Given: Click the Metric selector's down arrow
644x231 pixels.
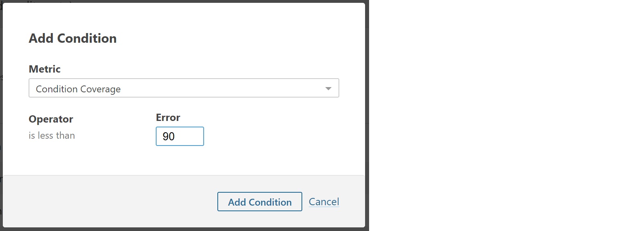Looking at the screenshot, I should click(x=328, y=89).
